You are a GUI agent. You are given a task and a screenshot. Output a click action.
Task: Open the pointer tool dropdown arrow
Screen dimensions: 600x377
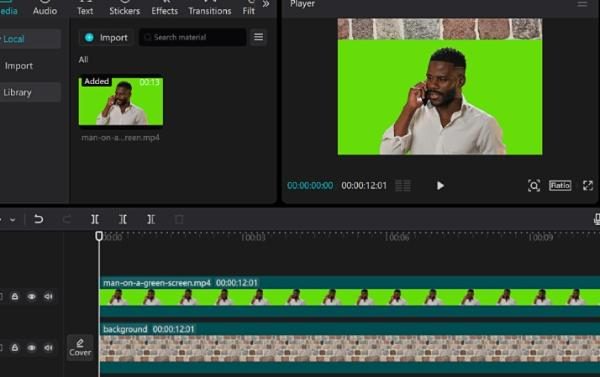click(x=13, y=220)
